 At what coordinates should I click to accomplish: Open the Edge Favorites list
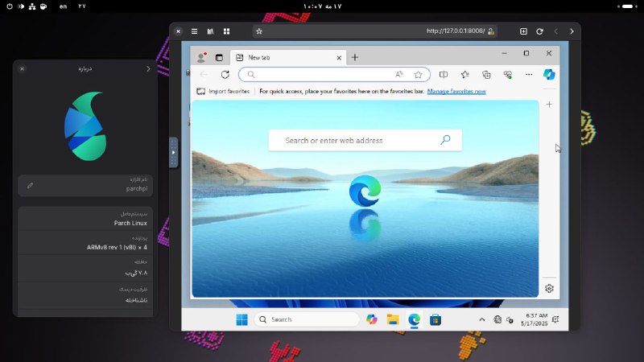pos(465,75)
